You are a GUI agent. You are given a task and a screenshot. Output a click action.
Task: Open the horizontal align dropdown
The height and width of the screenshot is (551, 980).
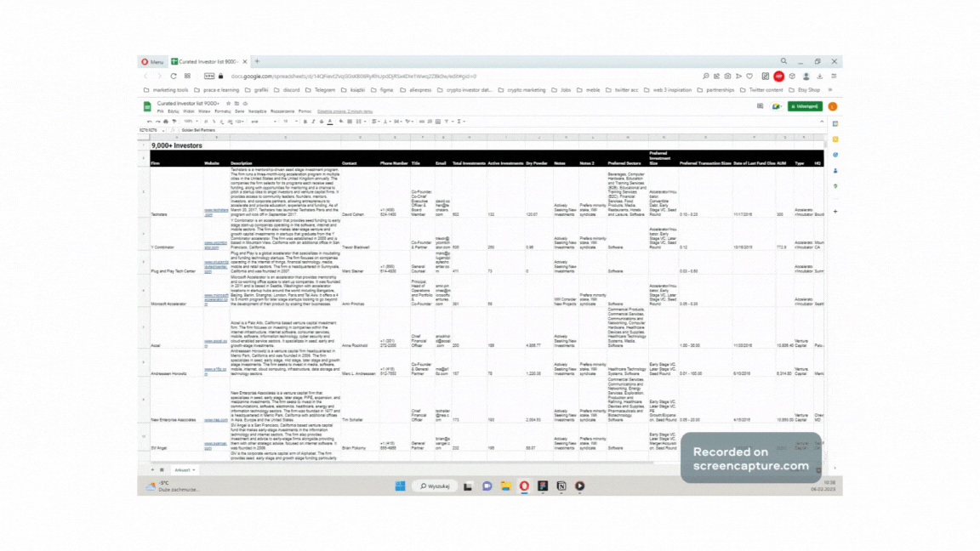point(376,122)
